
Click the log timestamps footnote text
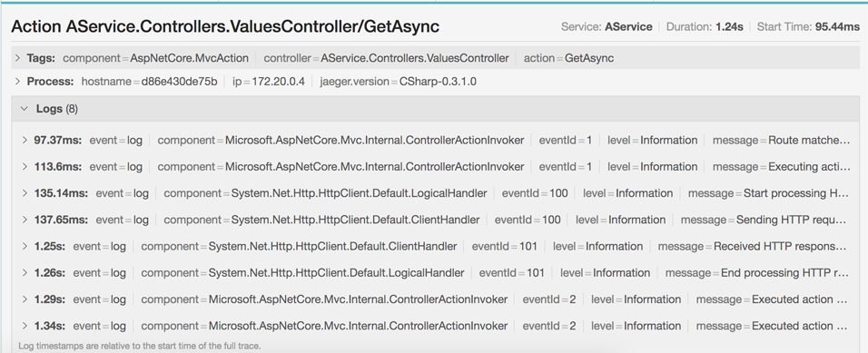coord(140,346)
